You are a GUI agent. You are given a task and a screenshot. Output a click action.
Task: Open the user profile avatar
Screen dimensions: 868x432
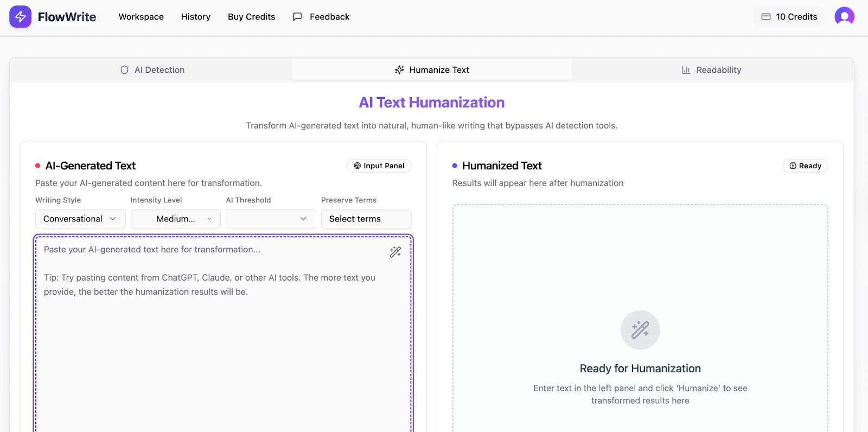844,17
